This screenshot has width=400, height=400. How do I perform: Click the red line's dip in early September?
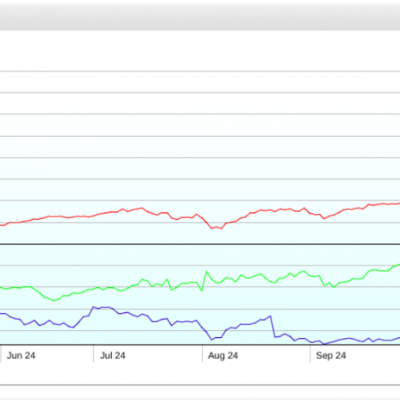[324, 218]
